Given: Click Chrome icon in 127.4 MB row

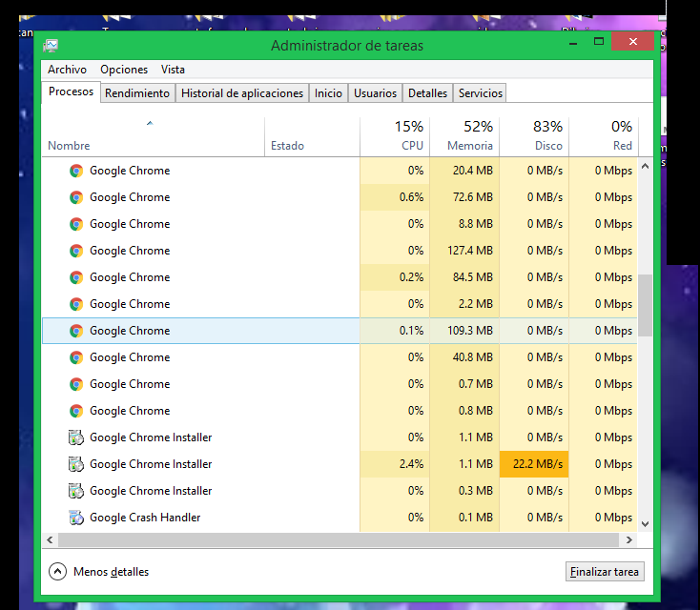Looking at the screenshot, I should point(76,251).
